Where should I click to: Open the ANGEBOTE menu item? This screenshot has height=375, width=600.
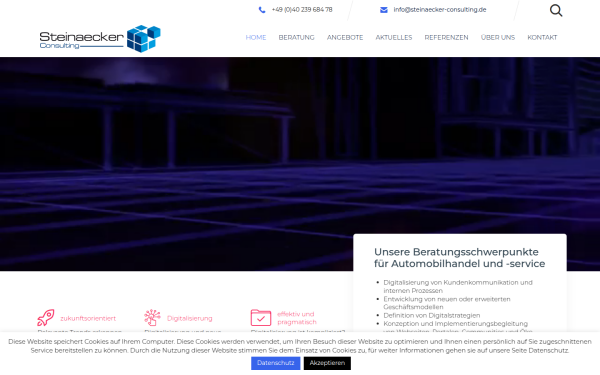tap(345, 38)
